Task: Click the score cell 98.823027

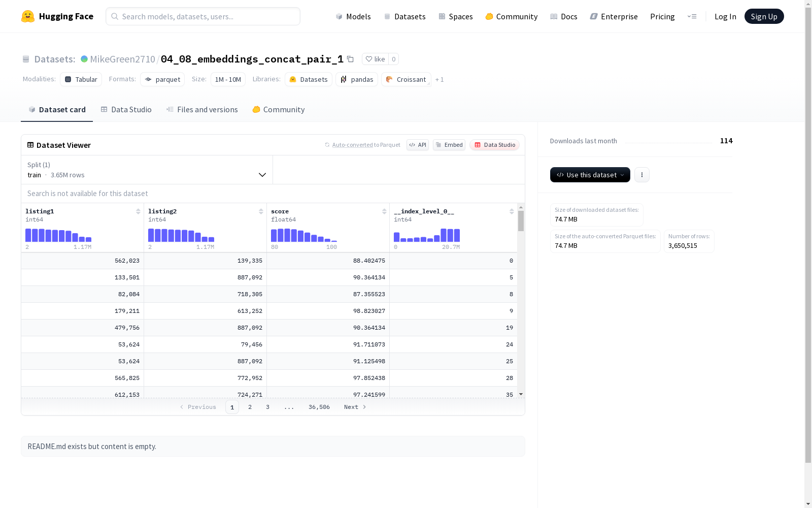Action: tap(328, 311)
